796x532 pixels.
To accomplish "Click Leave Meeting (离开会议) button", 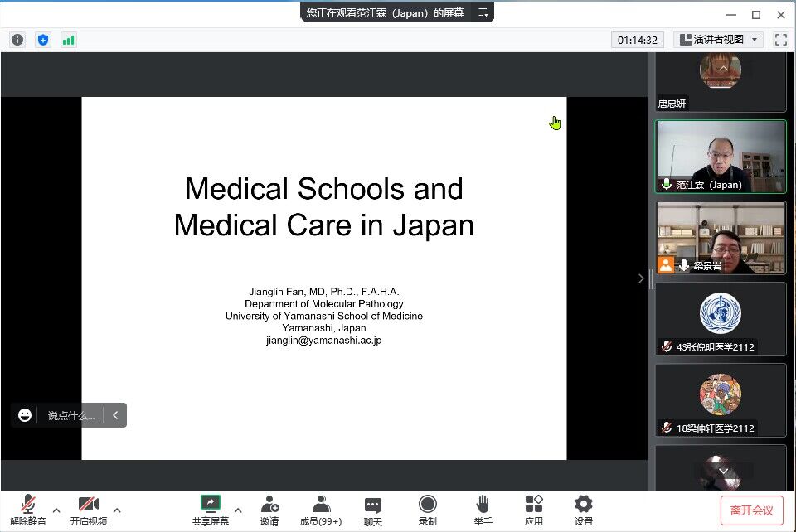I will click(751, 510).
